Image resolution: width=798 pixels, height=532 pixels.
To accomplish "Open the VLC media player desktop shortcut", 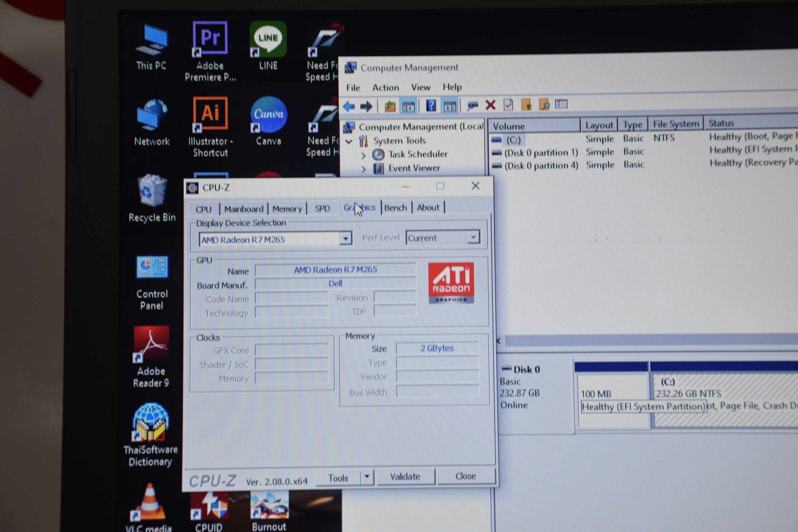I will point(149,508).
